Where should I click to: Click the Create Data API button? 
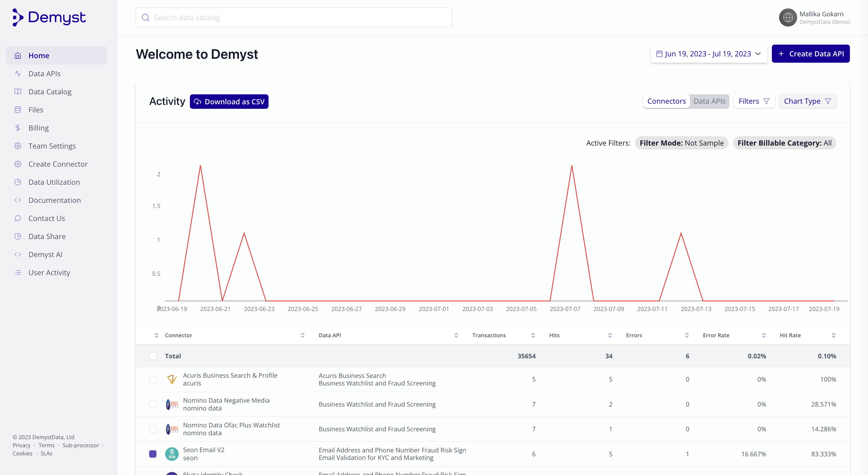coord(810,54)
